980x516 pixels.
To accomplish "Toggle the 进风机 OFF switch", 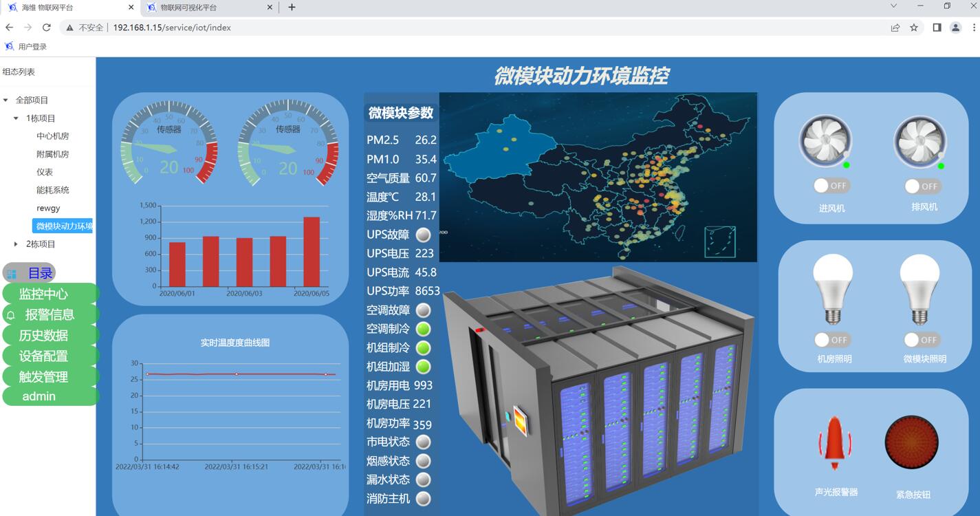I will coord(831,186).
